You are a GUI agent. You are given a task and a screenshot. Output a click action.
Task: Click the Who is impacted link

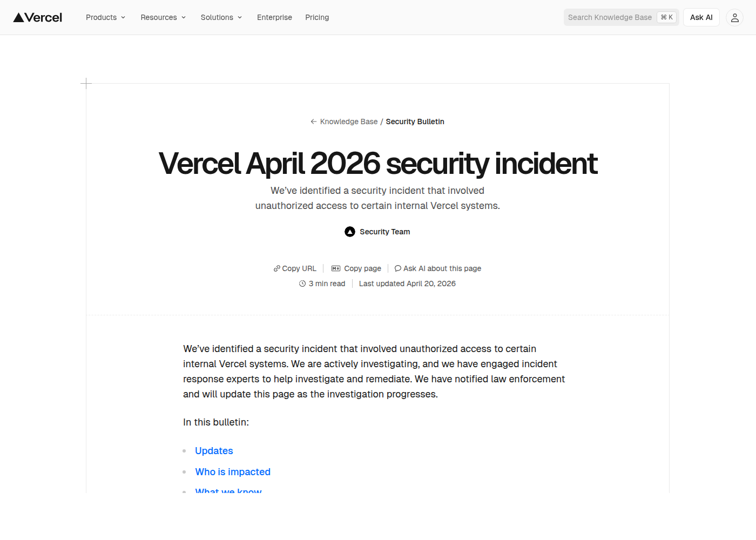(x=233, y=471)
